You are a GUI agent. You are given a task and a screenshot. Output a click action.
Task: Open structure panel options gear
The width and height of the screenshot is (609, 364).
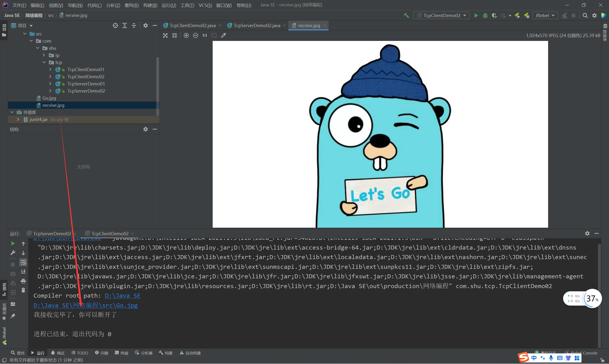pyautogui.click(x=146, y=129)
